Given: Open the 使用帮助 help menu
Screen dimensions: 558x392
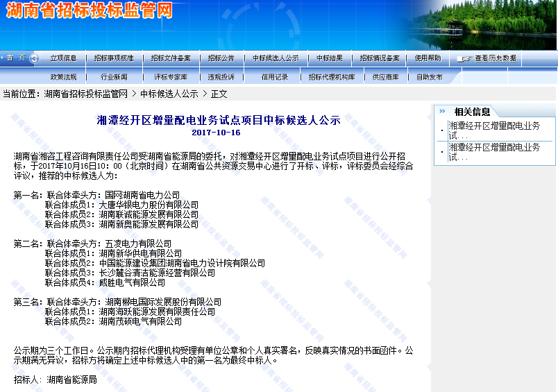Looking at the screenshot, I should click(x=428, y=58).
